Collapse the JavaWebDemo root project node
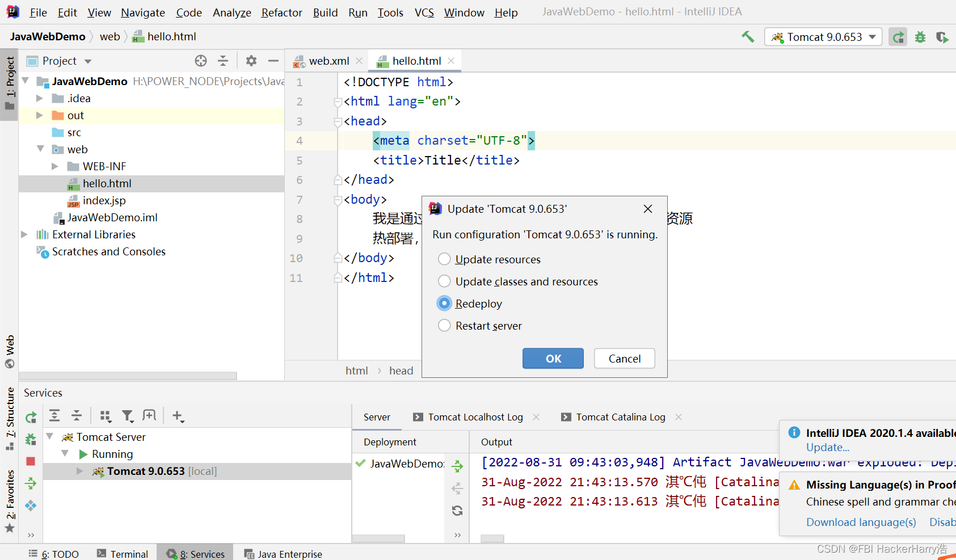 tap(26, 81)
